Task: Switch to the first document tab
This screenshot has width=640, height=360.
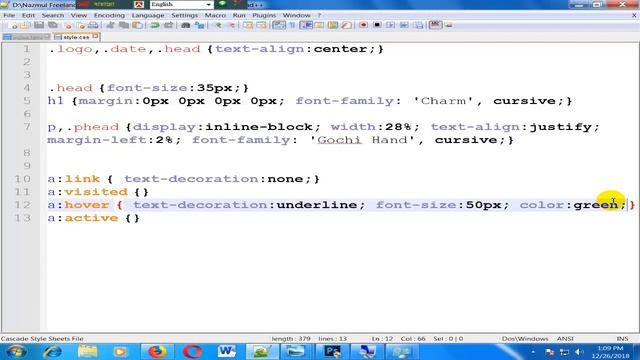Action: coord(27,37)
